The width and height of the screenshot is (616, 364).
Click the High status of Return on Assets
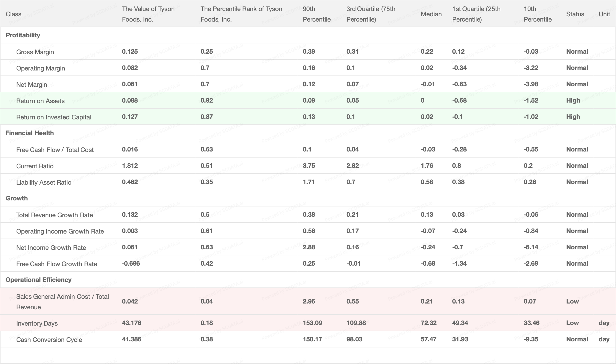coord(573,100)
